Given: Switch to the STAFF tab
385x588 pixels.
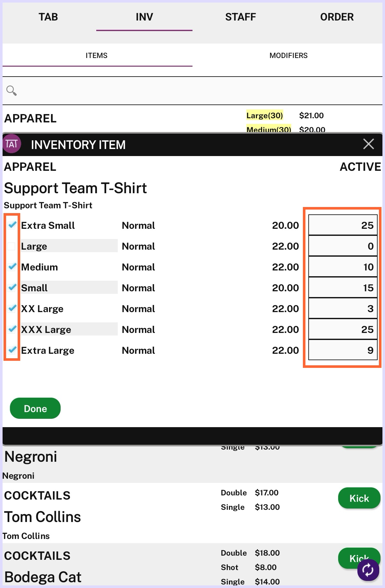Looking at the screenshot, I should 240,17.
